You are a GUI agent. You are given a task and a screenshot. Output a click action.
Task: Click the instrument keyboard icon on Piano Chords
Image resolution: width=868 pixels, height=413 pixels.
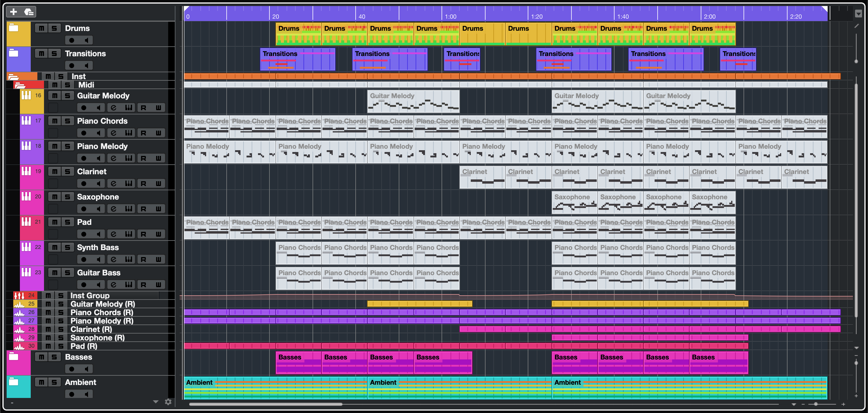(128, 133)
